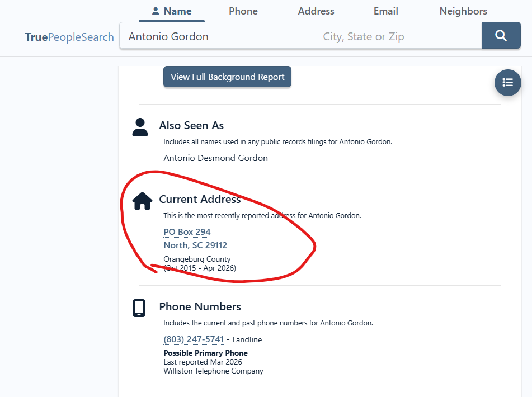The image size is (532, 397).
Task: Click the Orangeburg County text
Action: click(x=197, y=259)
